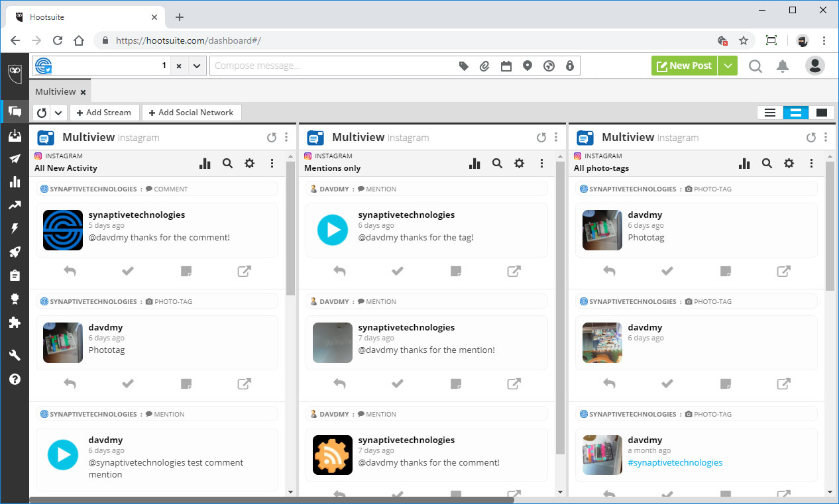Switch to standard stream view

[796, 113]
